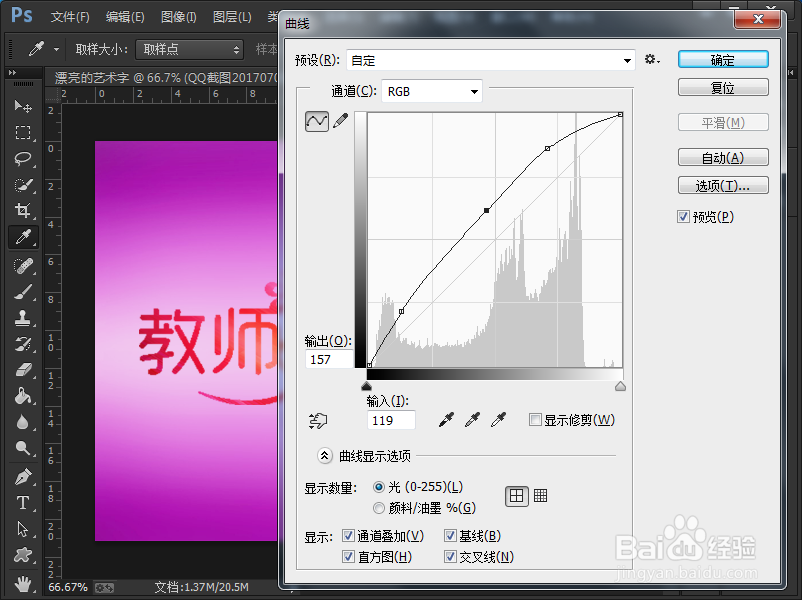Click the 自动(A) button

722,158
